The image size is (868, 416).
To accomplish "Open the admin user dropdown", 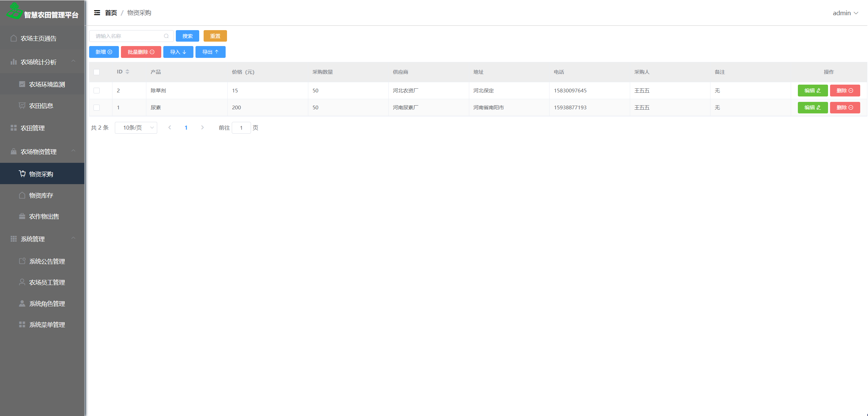I will [845, 13].
